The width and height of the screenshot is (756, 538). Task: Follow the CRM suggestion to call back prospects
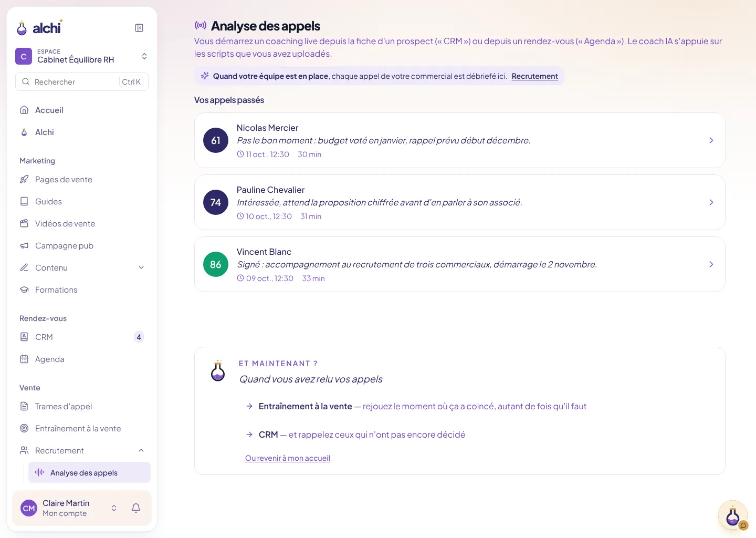355,434
